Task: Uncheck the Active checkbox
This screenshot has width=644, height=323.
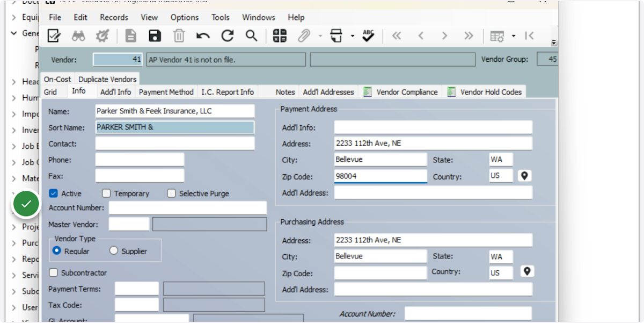Action: pos(53,193)
